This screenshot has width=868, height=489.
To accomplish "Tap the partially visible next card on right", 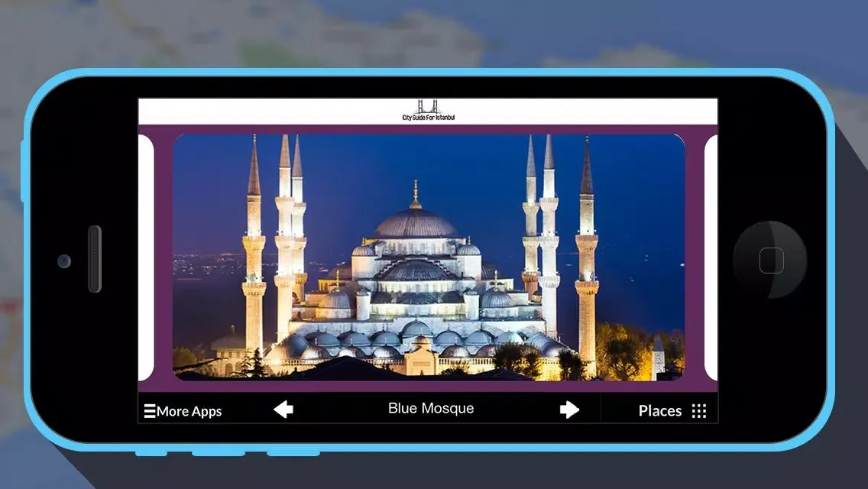I will [x=711, y=257].
